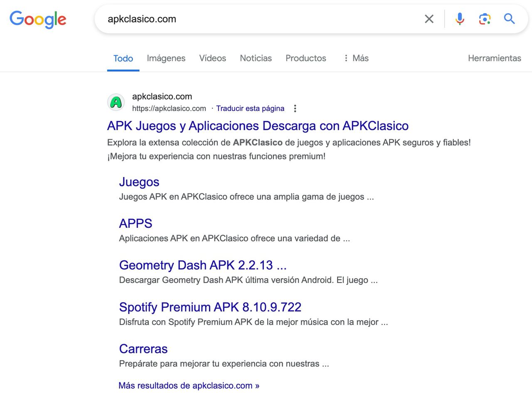The height and width of the screenshot is (403, 532).
Task: Open APK Juegos y Aplicaciones Descarga result
Action: pyautogui.click(x=258, y=126)
